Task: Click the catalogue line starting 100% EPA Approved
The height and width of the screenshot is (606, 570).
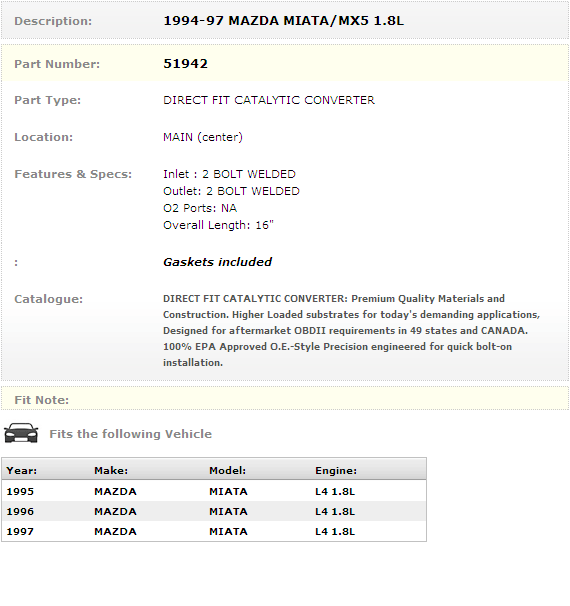Action: (x=337, y=347)
